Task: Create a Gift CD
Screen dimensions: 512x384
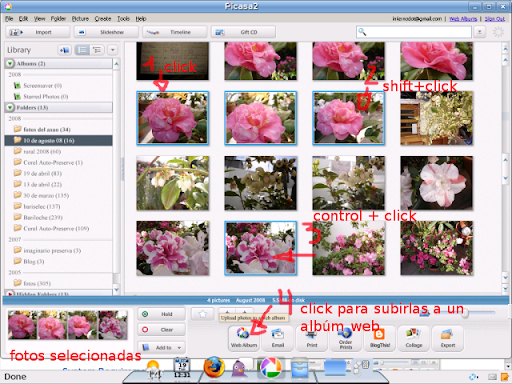Action: coord(243,32)
